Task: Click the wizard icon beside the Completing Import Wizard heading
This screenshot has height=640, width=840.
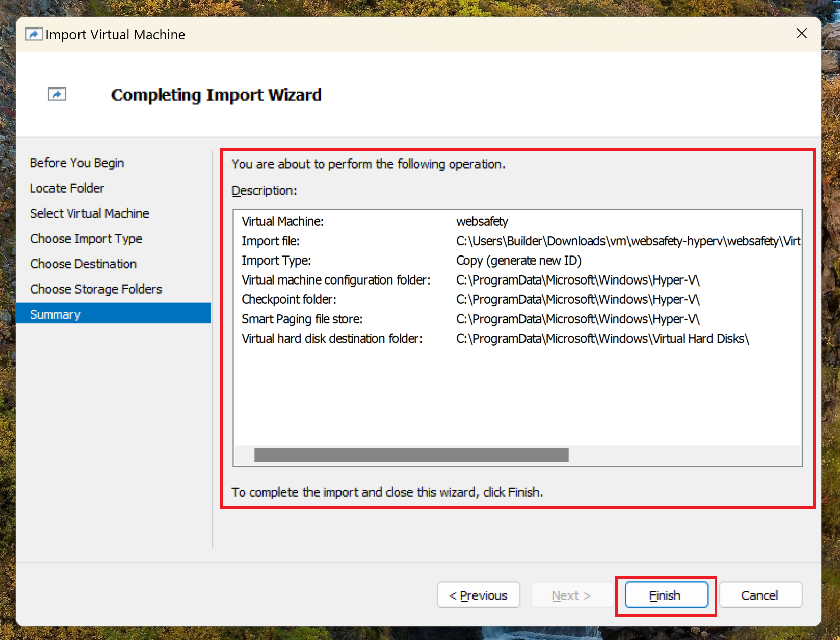Action: 57,94
